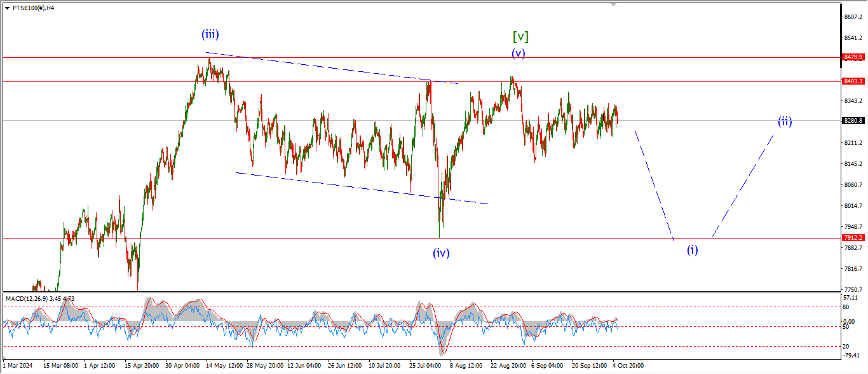Click the grey 8280.8 current price tag
Image resolution: width=868 pixels, height=374 pixels.
click(853, 120)
